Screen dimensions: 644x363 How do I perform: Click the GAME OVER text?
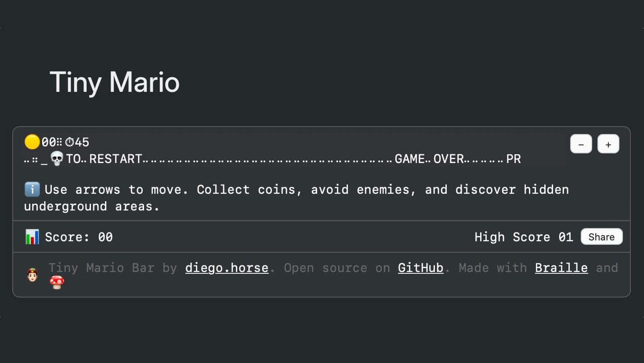pyautogui.click(x=429, y=159)
